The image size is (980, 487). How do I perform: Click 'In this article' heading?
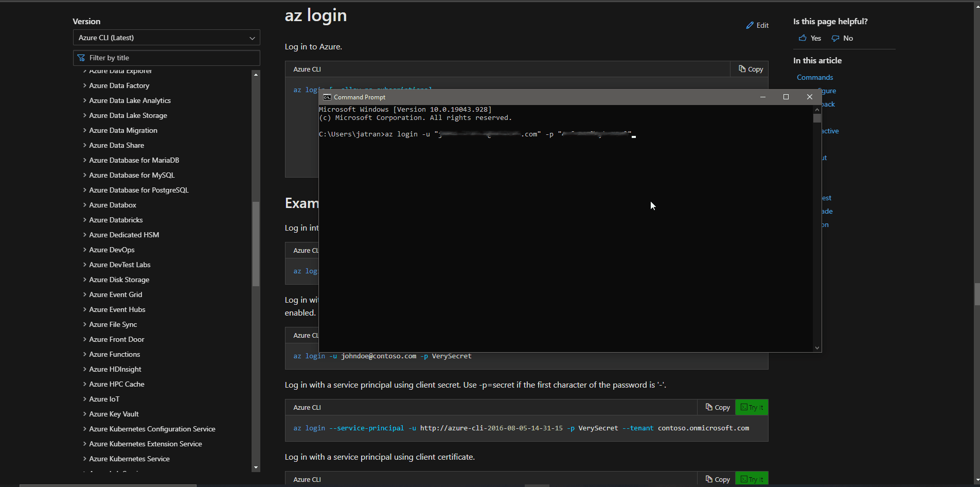[x=817, y=61]
